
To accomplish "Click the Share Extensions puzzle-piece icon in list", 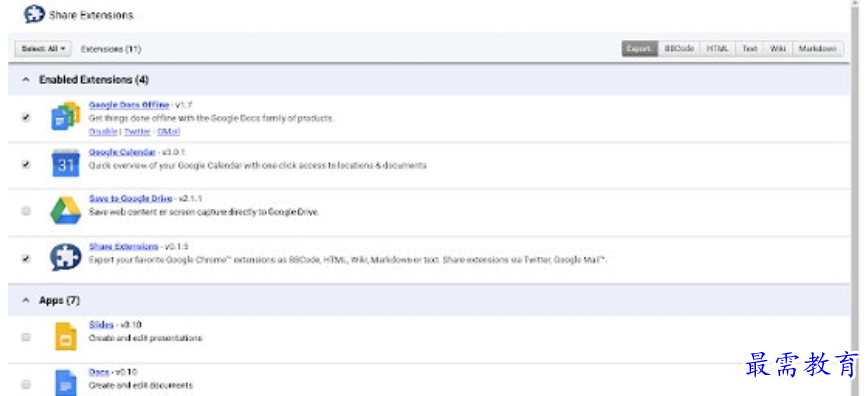I will [x=65, y=257].
